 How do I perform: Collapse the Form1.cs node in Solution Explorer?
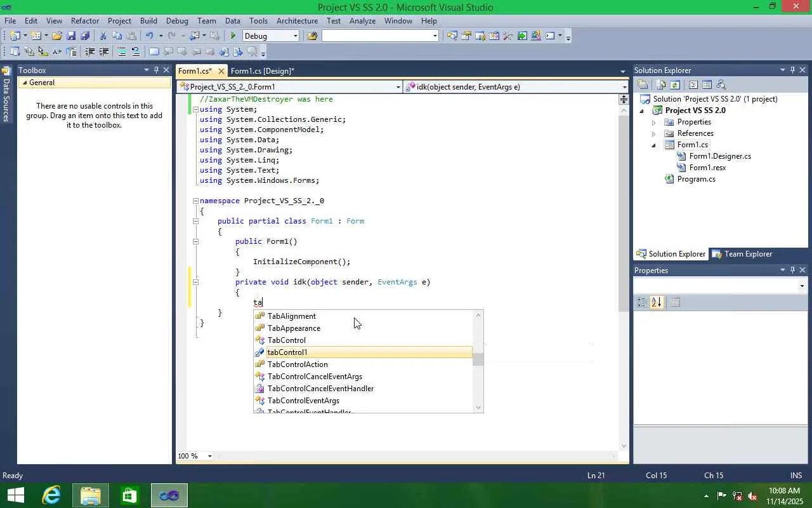[654, 145]
